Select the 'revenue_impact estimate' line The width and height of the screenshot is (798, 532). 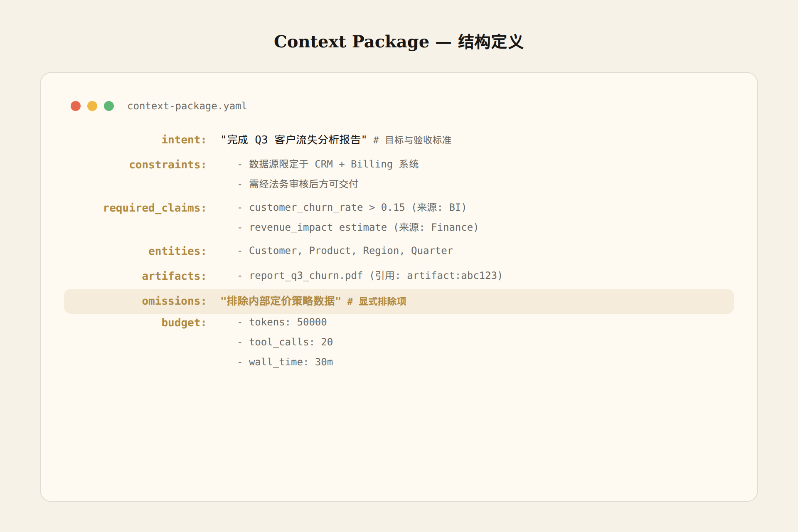[x=358, y=227]
